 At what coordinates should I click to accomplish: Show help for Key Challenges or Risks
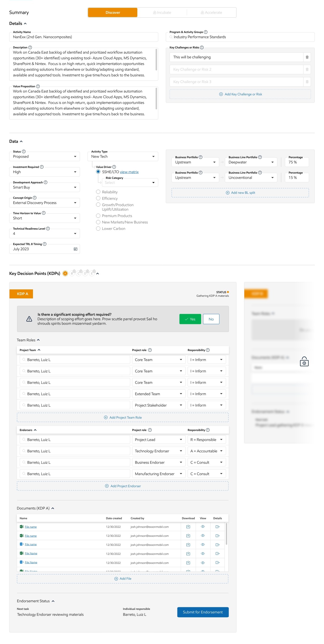202,47
